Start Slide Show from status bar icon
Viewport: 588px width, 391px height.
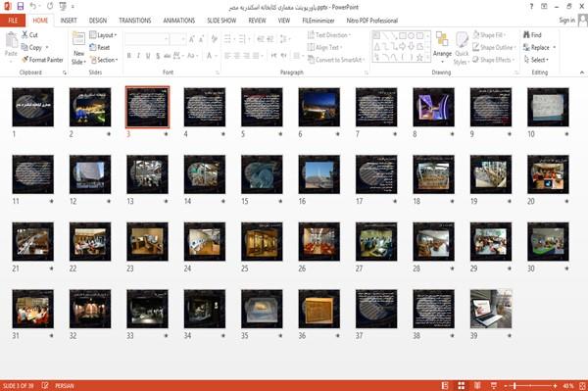[x=494, y=385]
